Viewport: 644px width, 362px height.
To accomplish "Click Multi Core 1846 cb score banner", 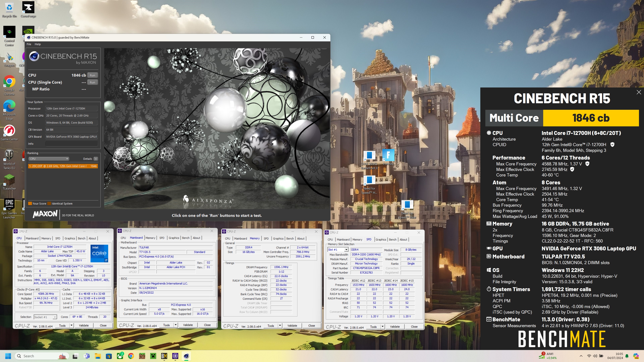I will coord(562,118).
